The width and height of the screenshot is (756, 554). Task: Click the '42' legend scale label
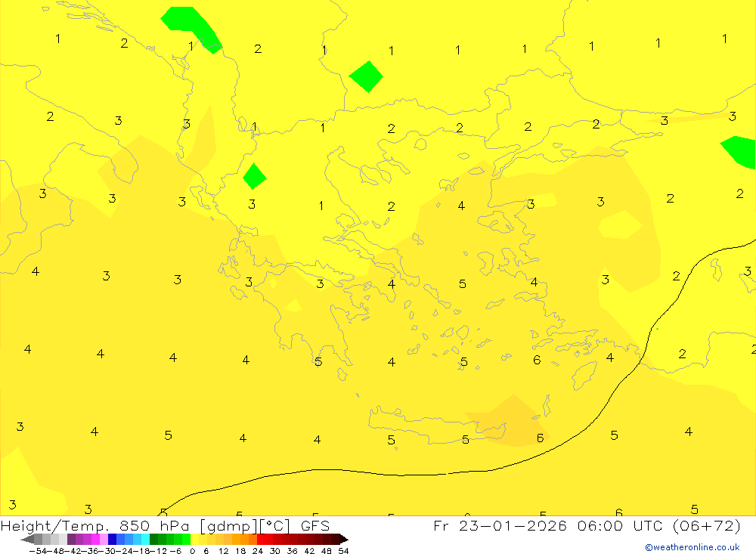[x=309, y=551]
